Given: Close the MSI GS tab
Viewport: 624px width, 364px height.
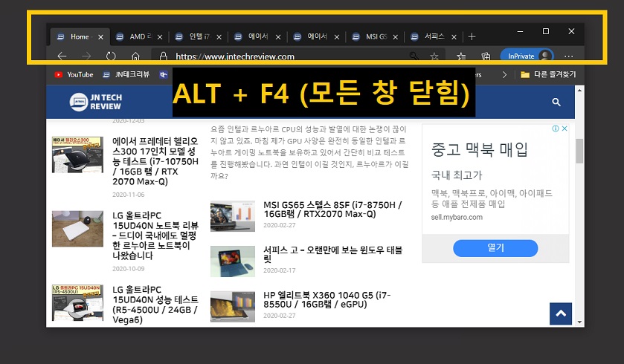Looking at the screenshot, I should point(395,37).
